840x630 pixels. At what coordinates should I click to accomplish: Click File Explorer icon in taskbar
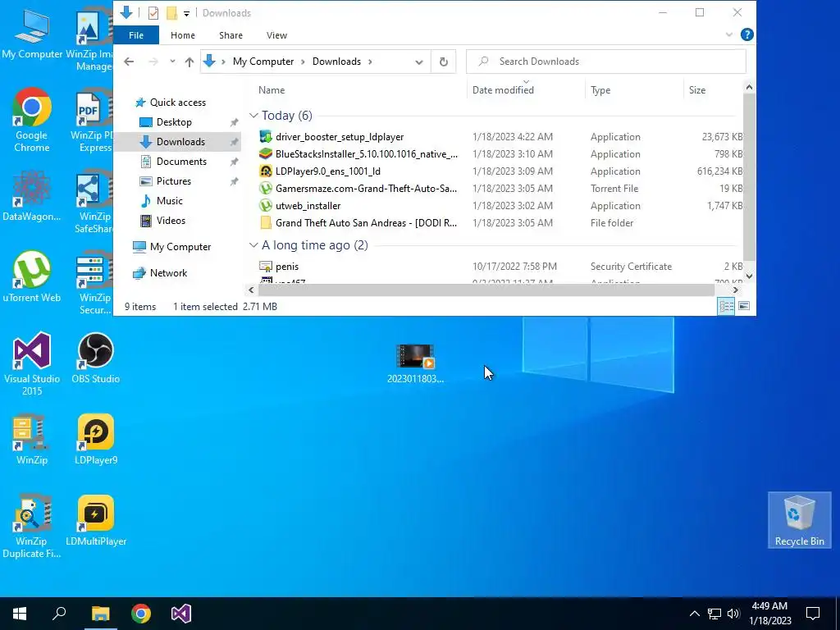pyautogui.click(x=100, y=614)
